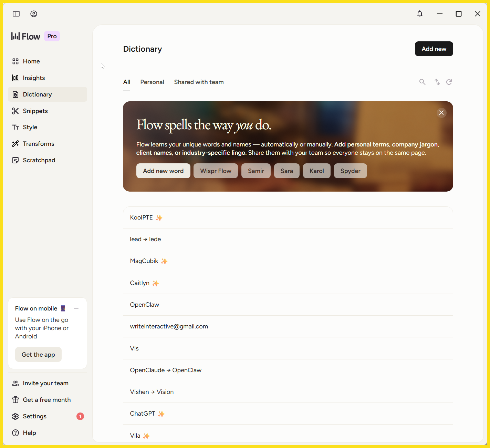This screenshot has width=490, height=448.
Task: Click sparkle icon next to MagCubik
Action: (x=164, y=261)
